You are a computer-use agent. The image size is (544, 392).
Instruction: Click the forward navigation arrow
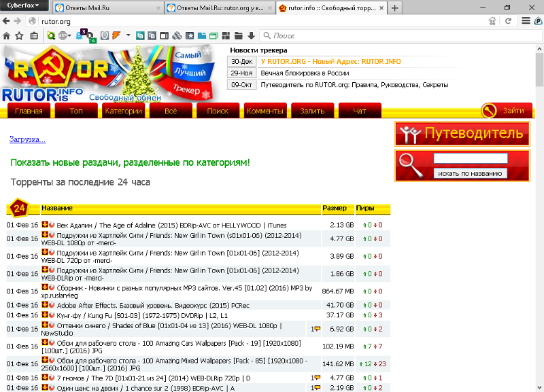pos(18,21)
